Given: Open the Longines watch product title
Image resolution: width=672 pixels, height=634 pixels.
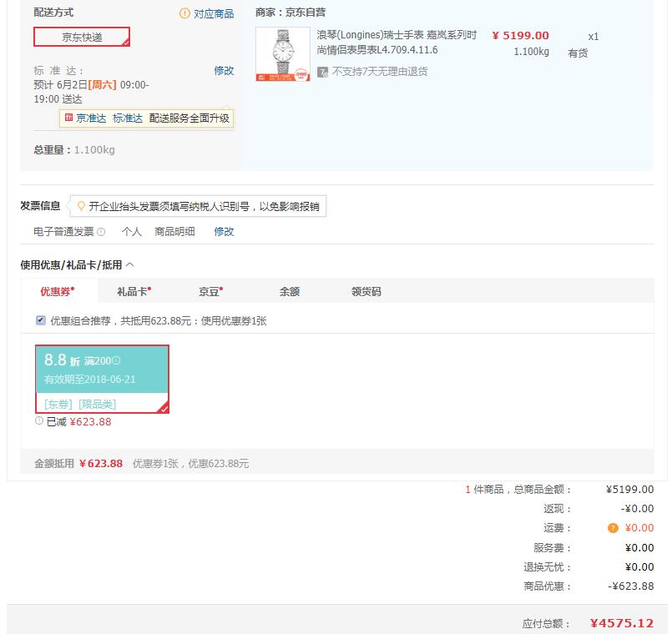Looking at the screenshot, I should tap(397, 43).
